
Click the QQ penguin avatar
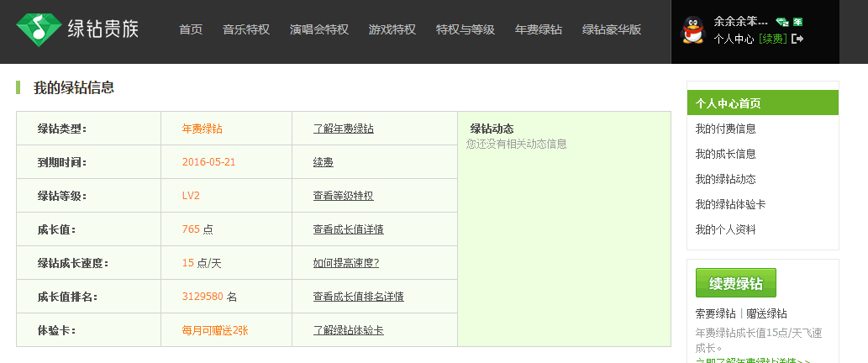point(692,30)
